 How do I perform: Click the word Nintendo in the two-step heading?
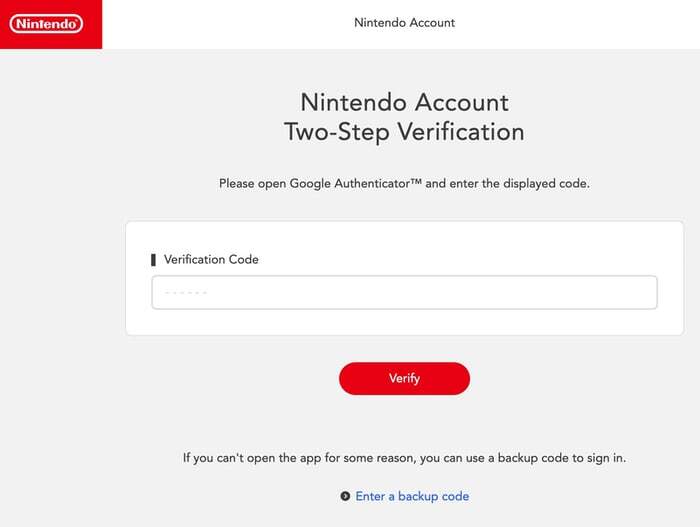click(x=352, y=103)
